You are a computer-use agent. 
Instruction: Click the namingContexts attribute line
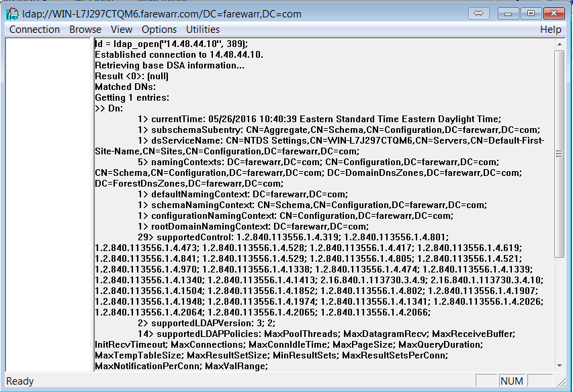click(318, 162)
